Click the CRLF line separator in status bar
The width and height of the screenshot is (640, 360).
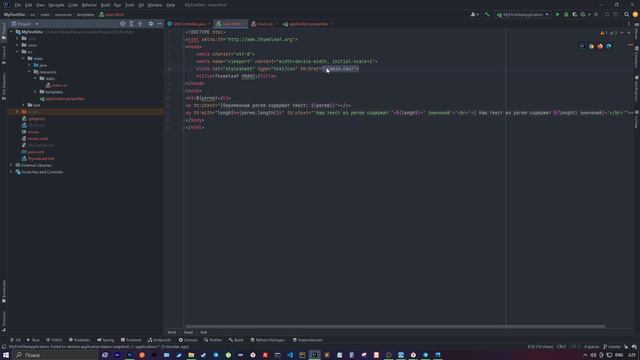coord(561,347)
